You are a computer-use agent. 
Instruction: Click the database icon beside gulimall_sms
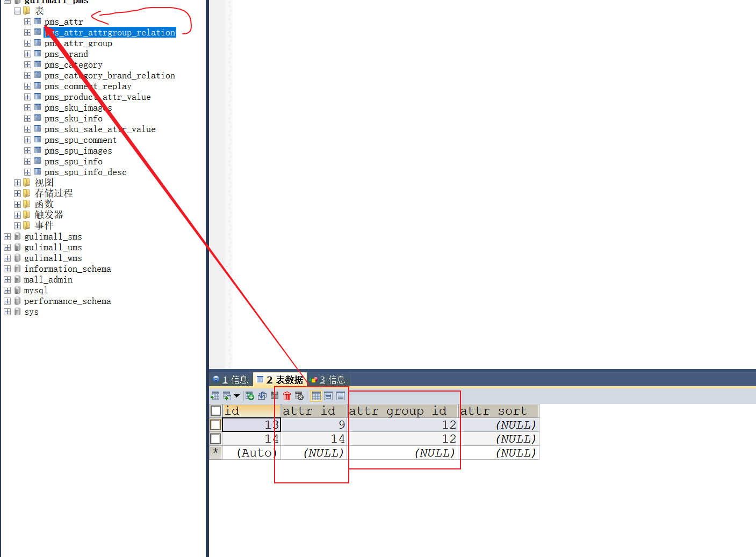(17, 236)
